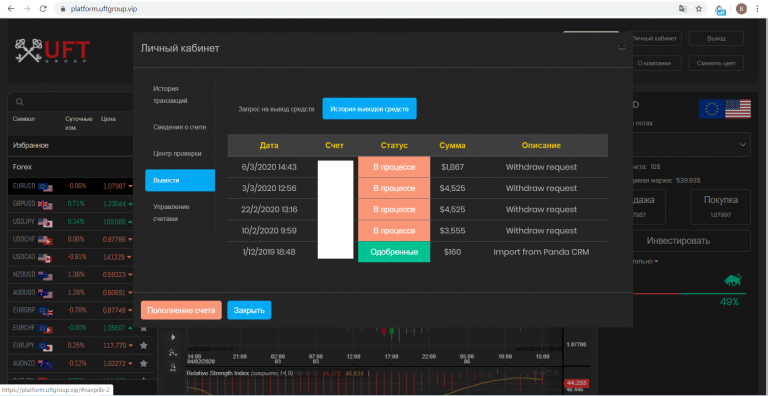Open the Chrome profile avatar
The height and width of the screenshot is (396, 768).
coord(742,9)
